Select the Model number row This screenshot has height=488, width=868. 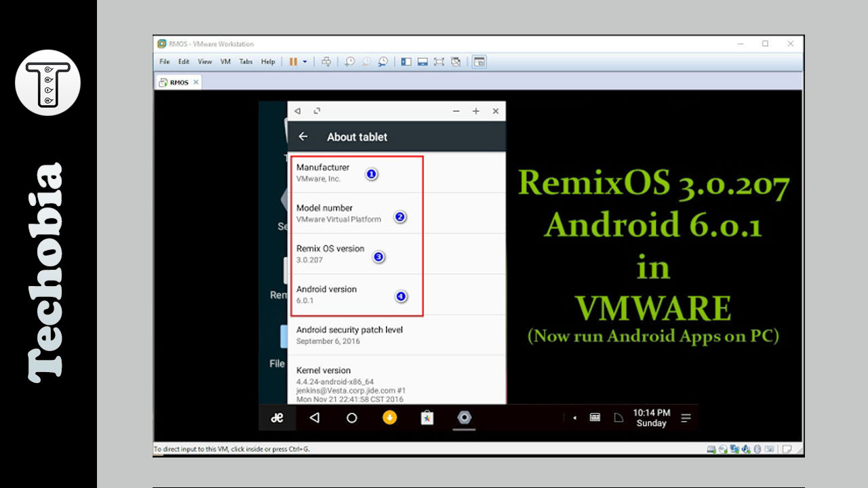[x=397, y=213]
